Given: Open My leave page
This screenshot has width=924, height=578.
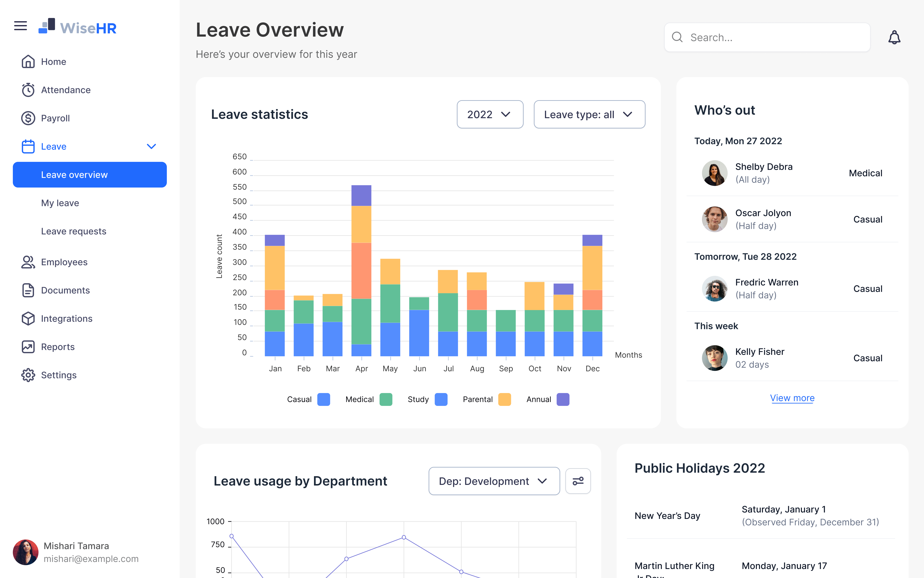Looking at the screenshot, I should tap(60, 203).
